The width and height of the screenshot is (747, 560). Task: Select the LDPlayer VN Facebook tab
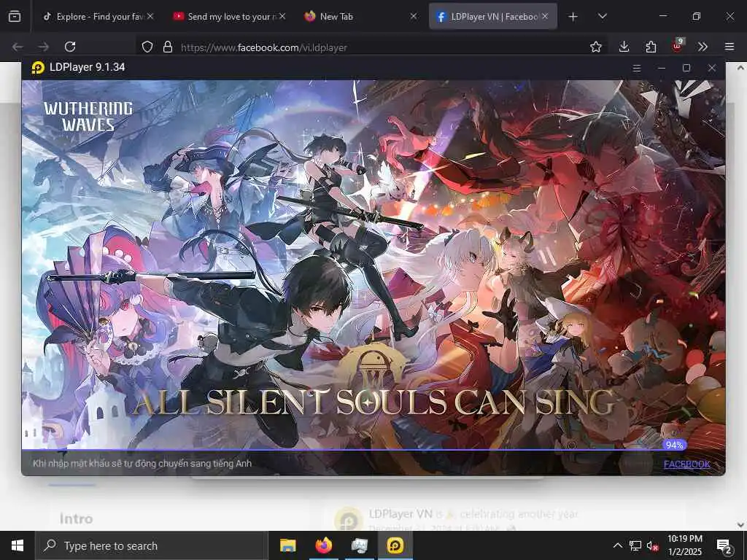click(x=493, y=16)
